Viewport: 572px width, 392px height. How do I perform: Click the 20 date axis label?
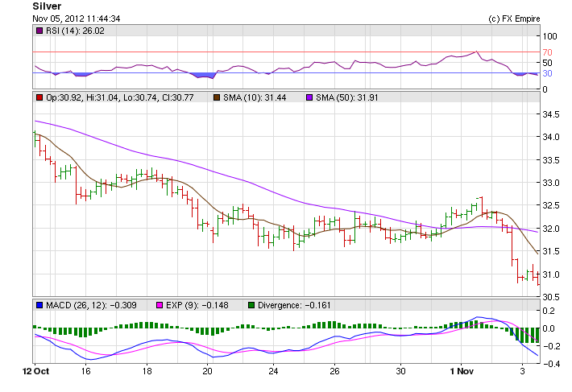[x=207, y=371]
